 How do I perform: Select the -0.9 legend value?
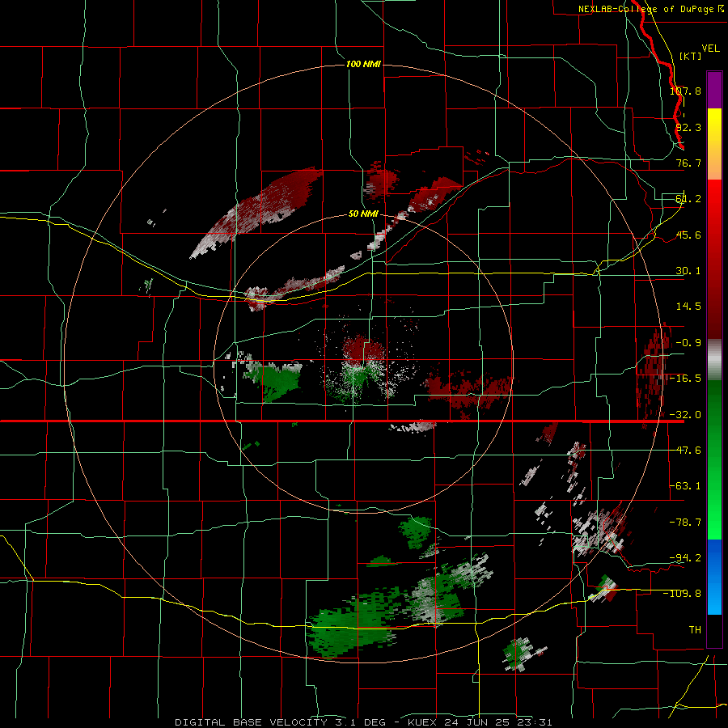pos(688,343)
